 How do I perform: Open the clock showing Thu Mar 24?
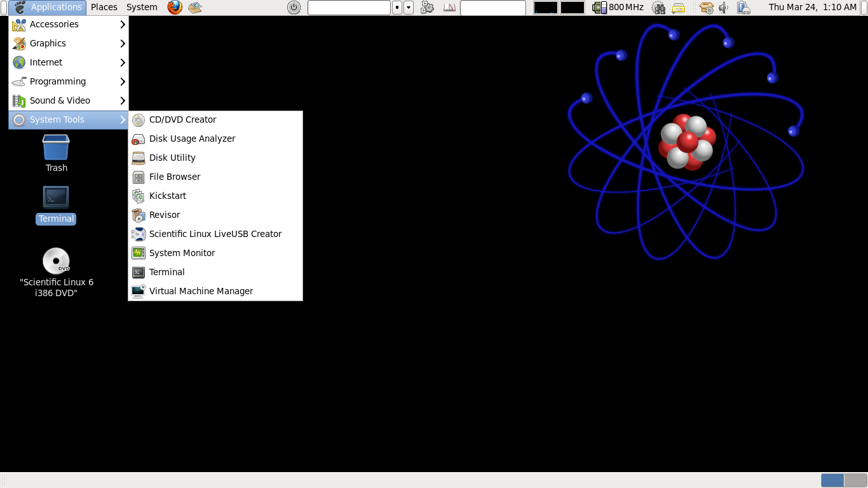tap(813, 8)
